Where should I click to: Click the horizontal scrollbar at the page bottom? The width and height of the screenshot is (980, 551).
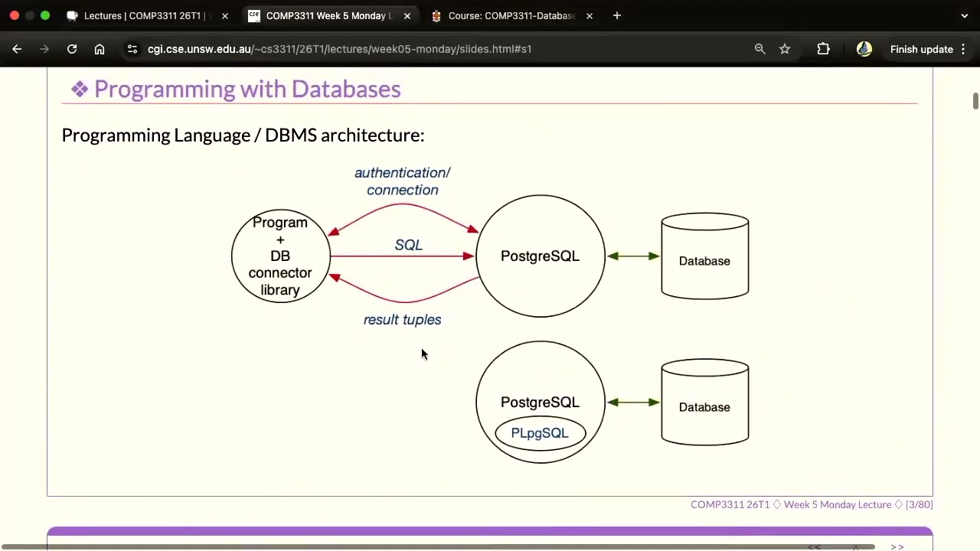[437, 546]
